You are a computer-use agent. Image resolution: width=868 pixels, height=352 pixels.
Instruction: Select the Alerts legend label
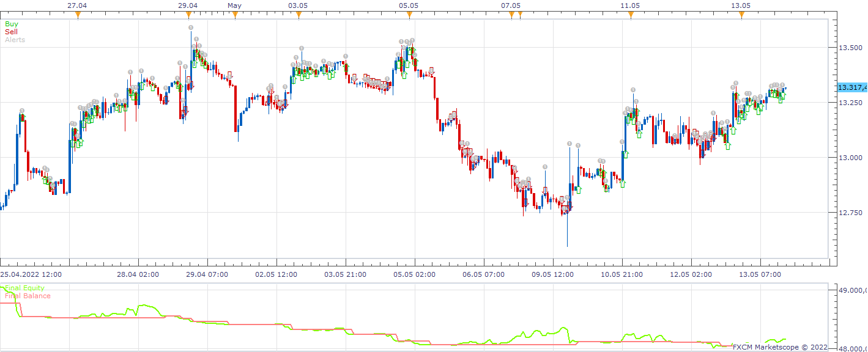click(15, 40)
